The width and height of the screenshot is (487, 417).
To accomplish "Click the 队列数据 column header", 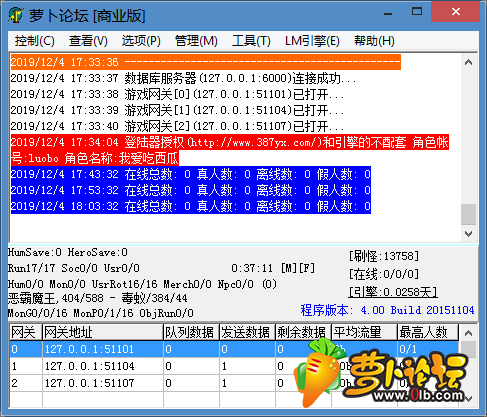I will [x=191, y=332].
